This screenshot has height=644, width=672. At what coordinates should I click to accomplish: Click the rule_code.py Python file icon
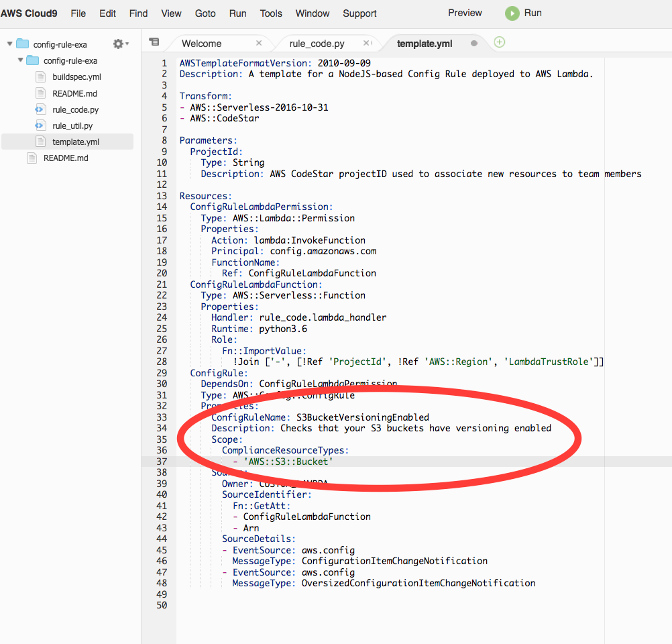point(40,109)
